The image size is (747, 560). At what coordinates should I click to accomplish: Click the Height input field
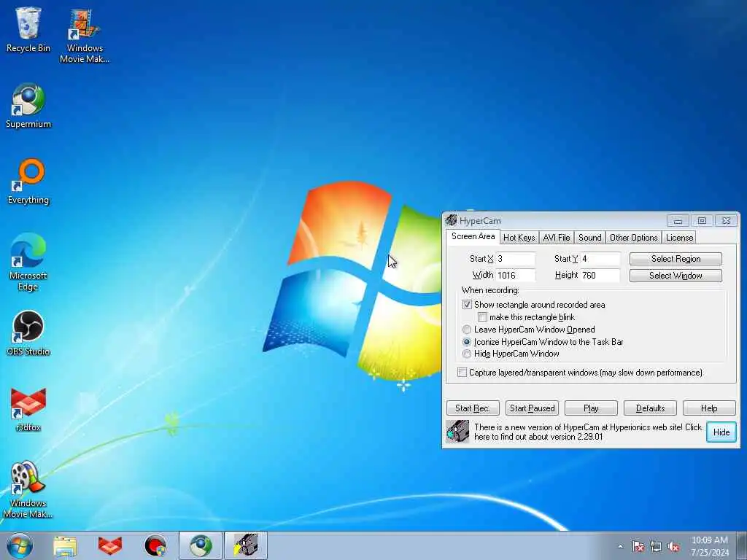pos(600,275)
